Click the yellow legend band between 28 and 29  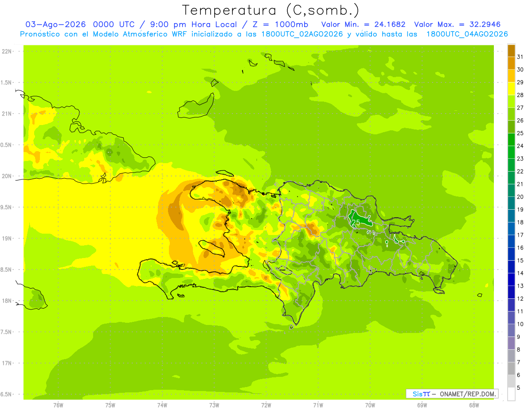pyautogui.click(x=511, y=88)
